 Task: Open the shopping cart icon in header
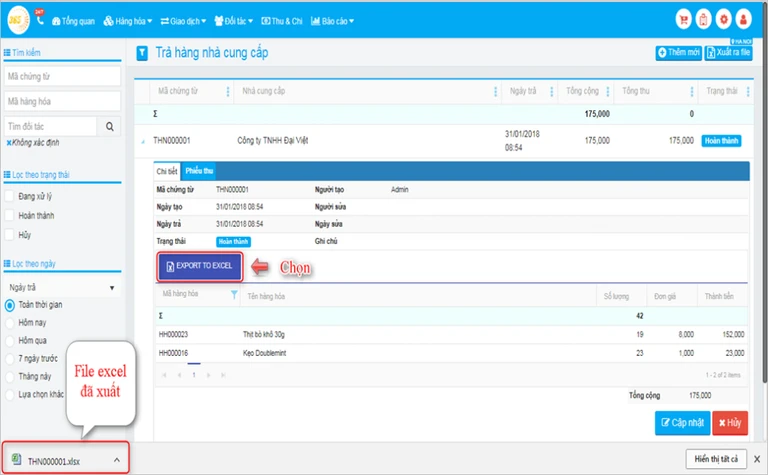point(683,20)
